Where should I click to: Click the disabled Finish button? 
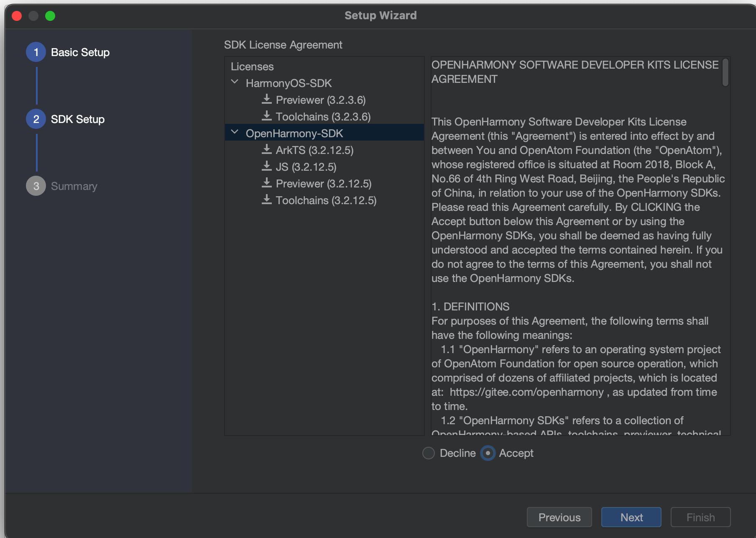[x=701, y=518]
